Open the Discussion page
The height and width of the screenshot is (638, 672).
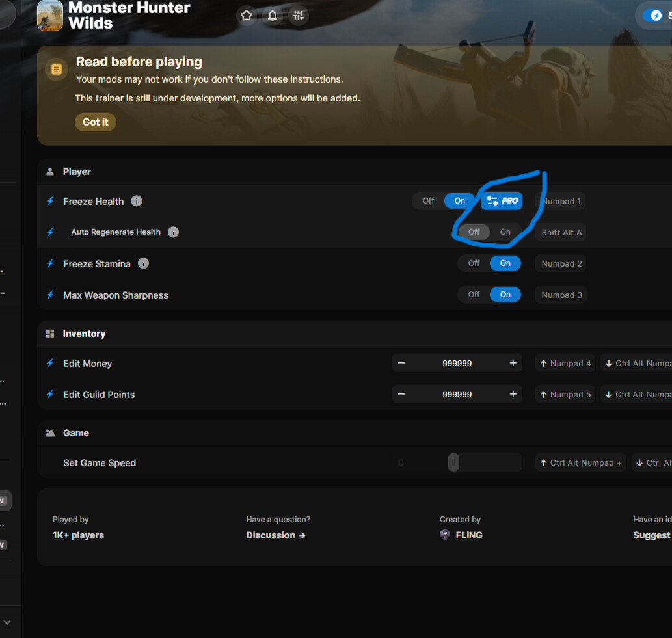pyautogui.click(x=276, y=535)
